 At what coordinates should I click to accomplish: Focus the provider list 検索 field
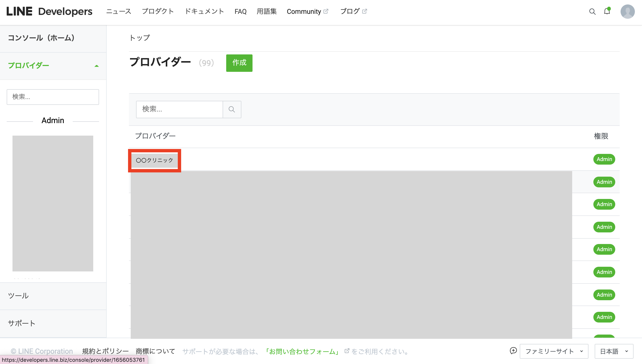(179, 109)
